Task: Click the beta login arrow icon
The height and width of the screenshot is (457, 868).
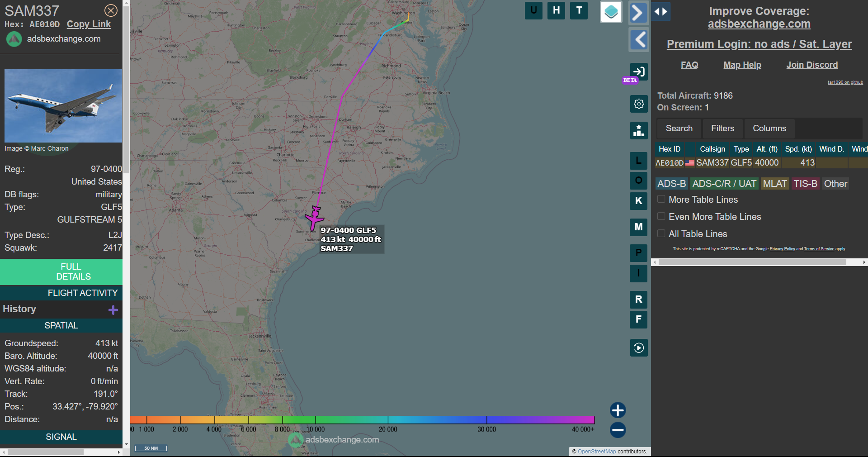Action: (x=639, y=71)
